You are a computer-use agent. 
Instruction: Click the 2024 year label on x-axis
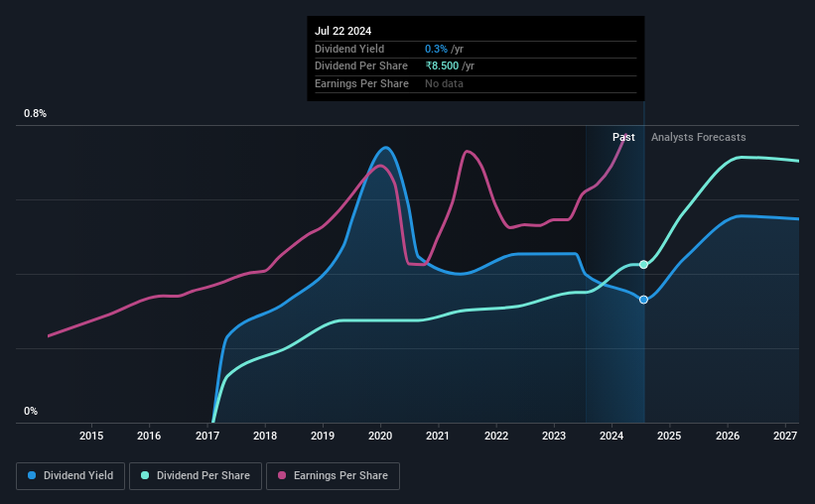point(611,436)
